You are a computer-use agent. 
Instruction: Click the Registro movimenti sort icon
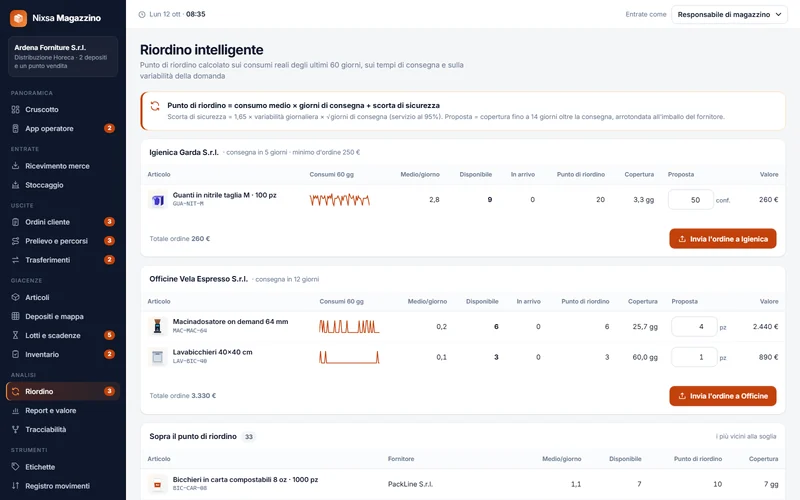point(15,486)
